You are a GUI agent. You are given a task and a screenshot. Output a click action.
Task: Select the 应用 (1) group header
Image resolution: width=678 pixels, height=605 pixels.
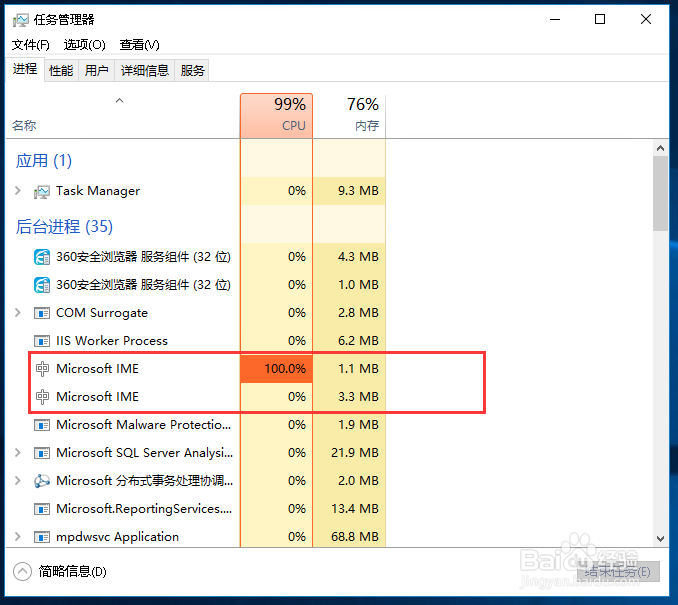pyautogui.click(x=44, y=161)
